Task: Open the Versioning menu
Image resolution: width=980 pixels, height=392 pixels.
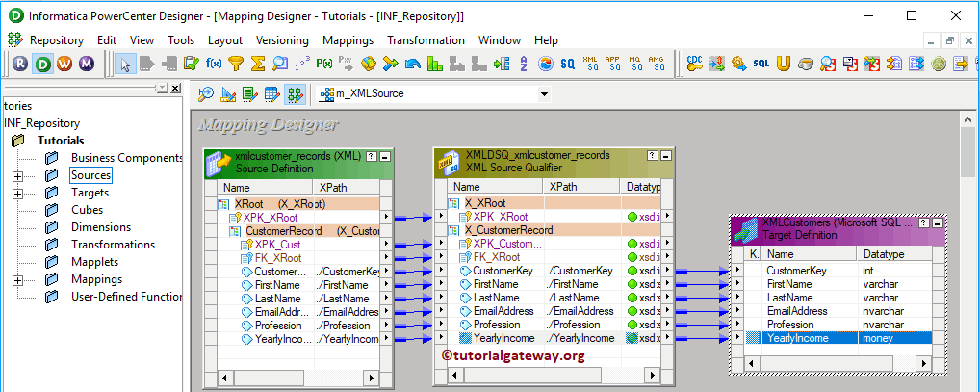Action: pyautogui.click(x=282, y=40)
